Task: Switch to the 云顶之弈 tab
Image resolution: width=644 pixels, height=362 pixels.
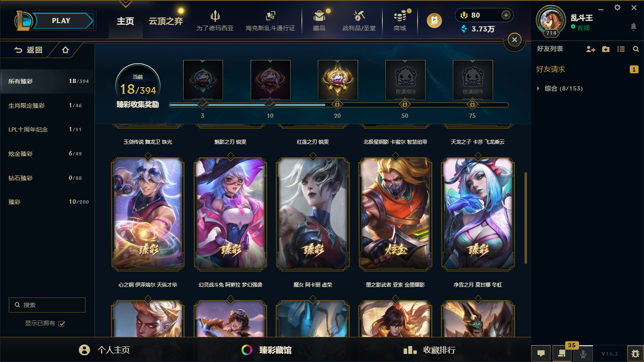Action: (x=166, y=21)
